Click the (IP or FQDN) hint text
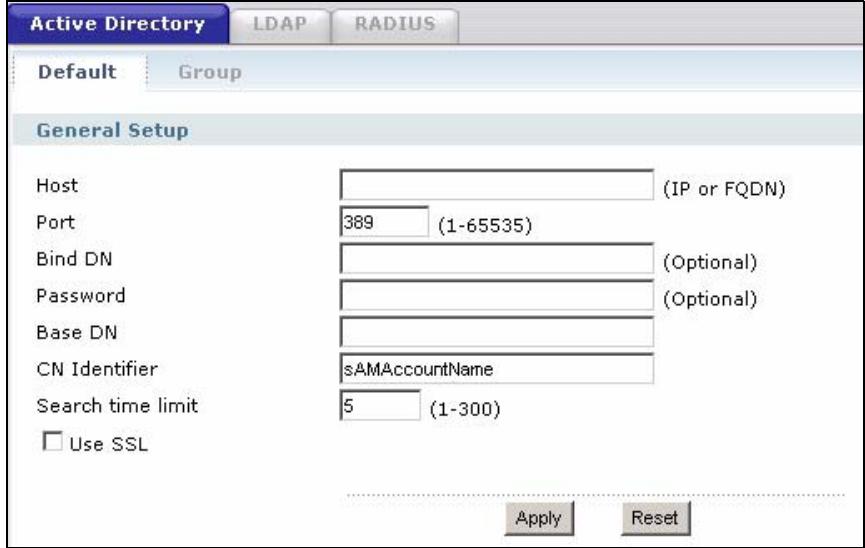Screen dimensions: 865x548 (724, 189)
